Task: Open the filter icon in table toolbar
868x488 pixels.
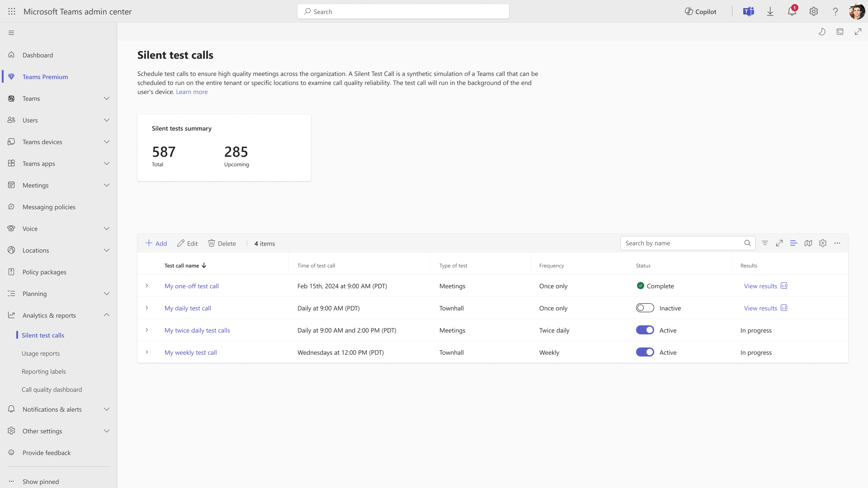Action: coord(765,243)
